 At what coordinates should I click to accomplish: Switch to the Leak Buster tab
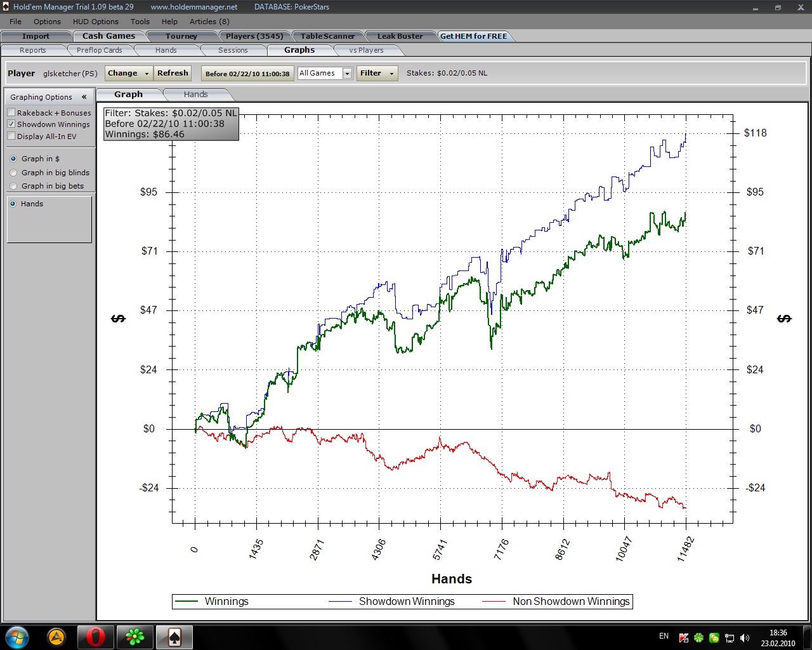[400, 36]
